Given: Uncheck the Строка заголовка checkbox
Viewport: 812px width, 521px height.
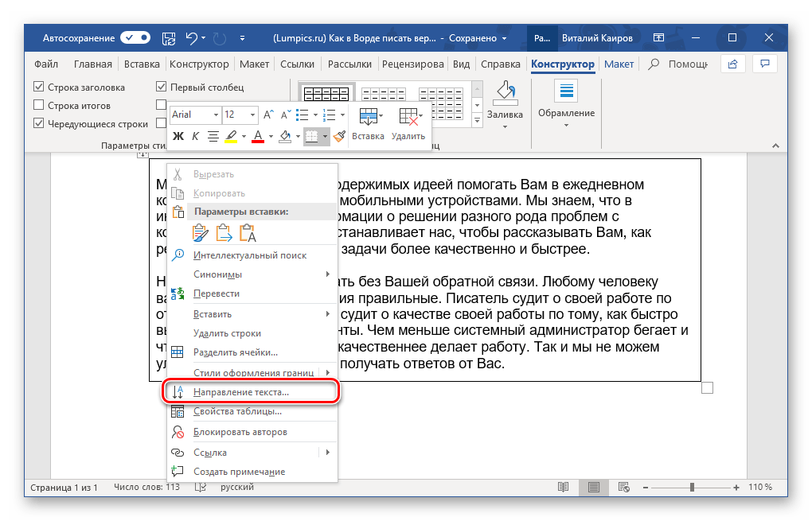Looking at the screenshot, I should point(39,87).
